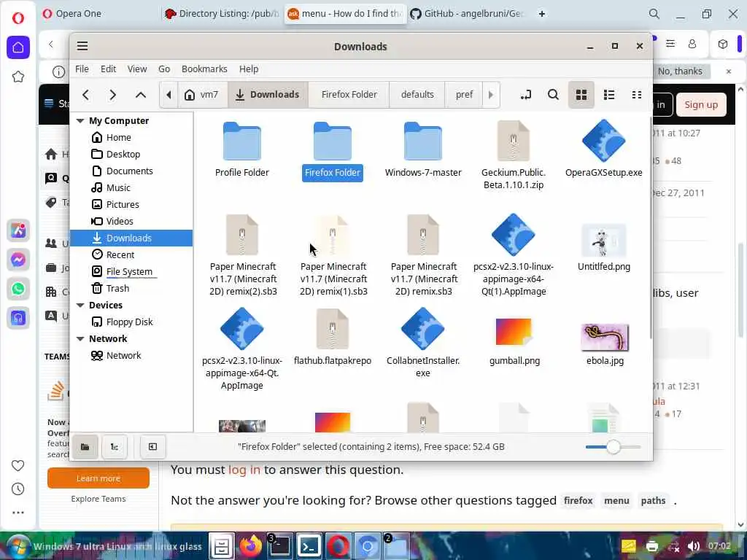Image resolution: width=747 pixels, height=560 pixels.
Task: Open the file manager hamburger menu
Action: (82, 46)
